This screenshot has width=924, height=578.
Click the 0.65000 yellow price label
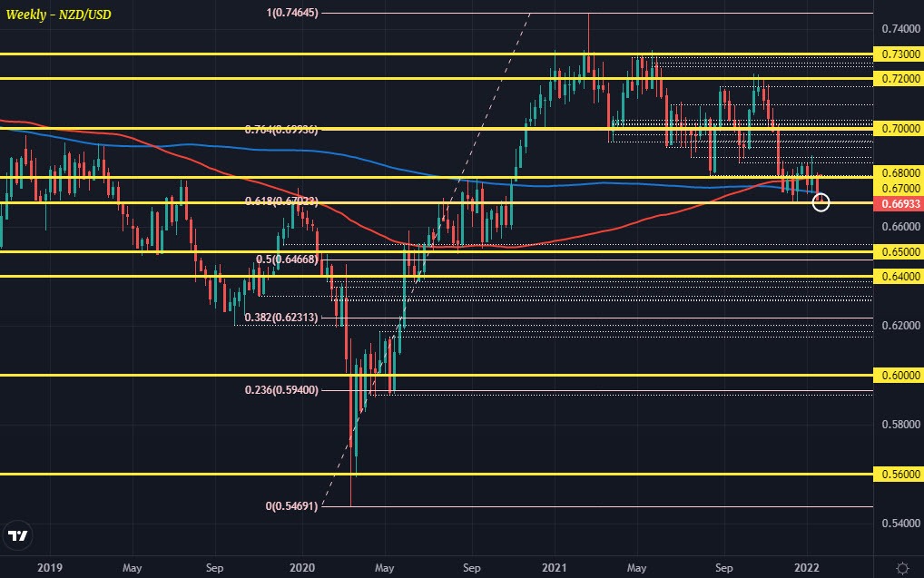point(898,251)
